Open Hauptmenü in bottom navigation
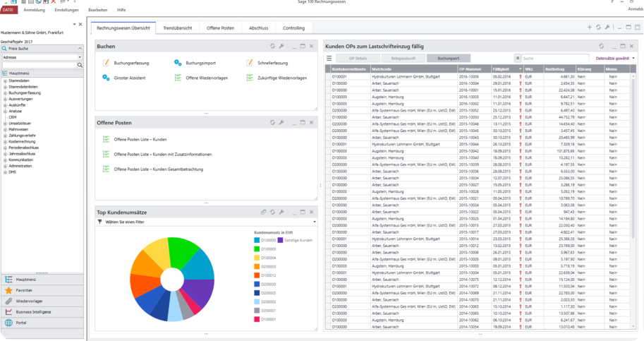The width and height of the screenshot is (644, 341). click(42, 280)
